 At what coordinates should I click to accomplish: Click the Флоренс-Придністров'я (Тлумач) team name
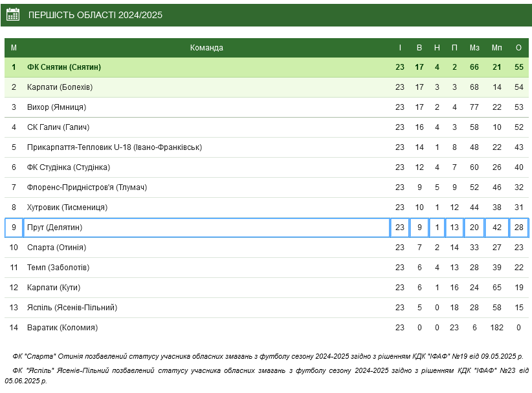pos(87,187)
